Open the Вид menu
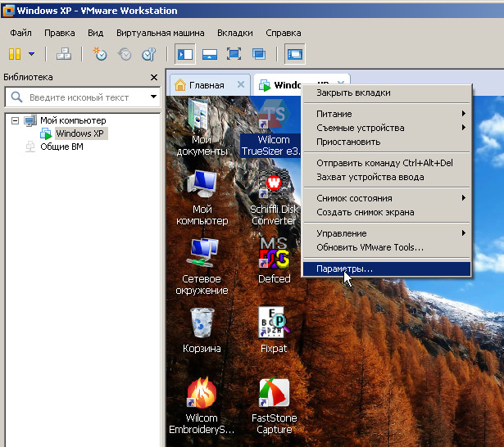 (x=96, y=33)
